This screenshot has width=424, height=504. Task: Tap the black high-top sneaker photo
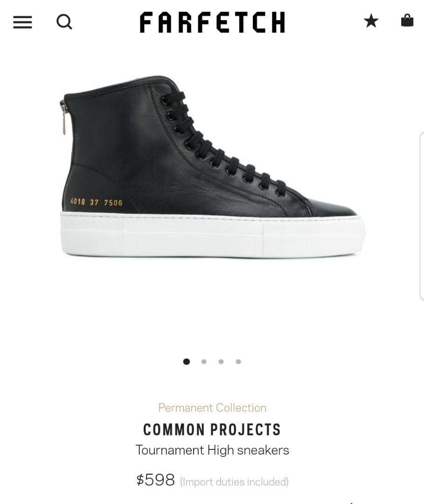tap(212, 166)
